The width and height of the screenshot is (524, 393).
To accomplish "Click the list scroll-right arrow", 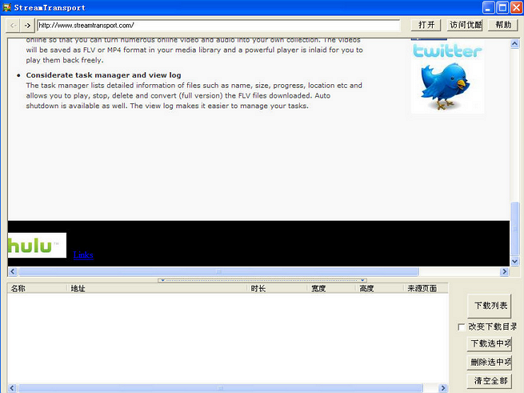I will 443,388.
